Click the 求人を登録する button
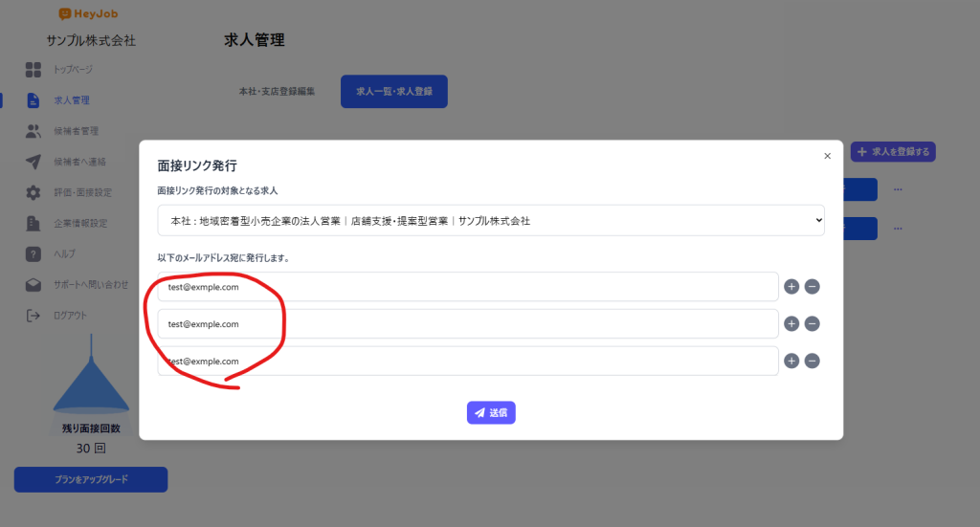This screenshot has height=527, width=980. pyautogui.click(x=893, y=151)
